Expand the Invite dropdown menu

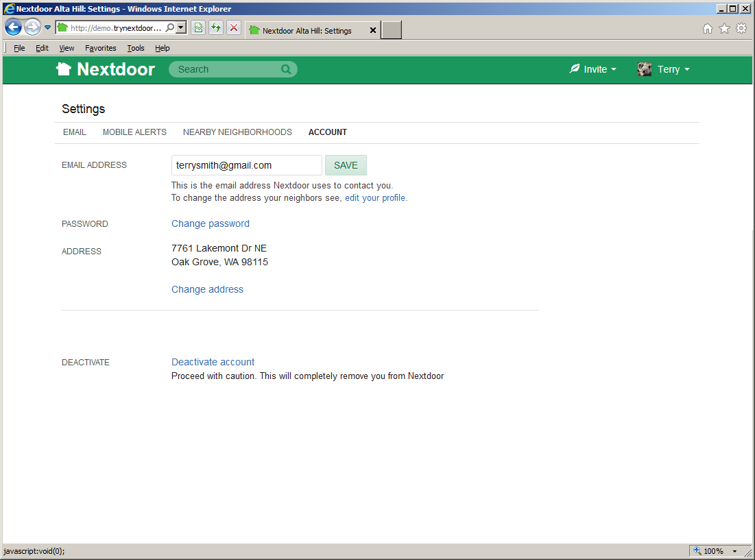point(592,69)
